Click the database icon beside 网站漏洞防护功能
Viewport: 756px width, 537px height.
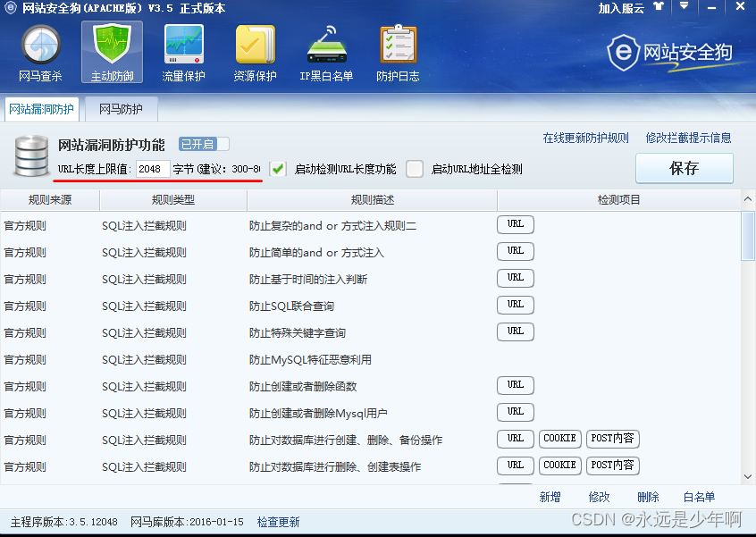pyautogui.click(x=31, y=155)
